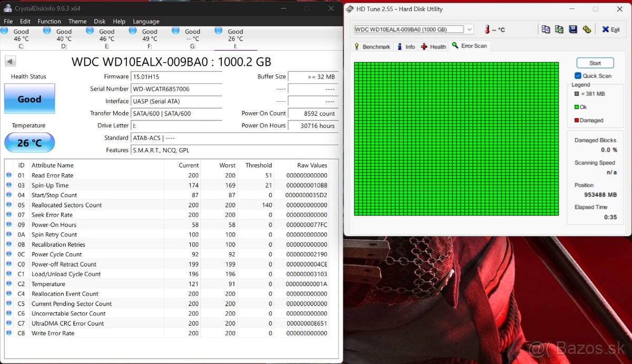Click the Firmware field 15.01H15

coord(176,77)
